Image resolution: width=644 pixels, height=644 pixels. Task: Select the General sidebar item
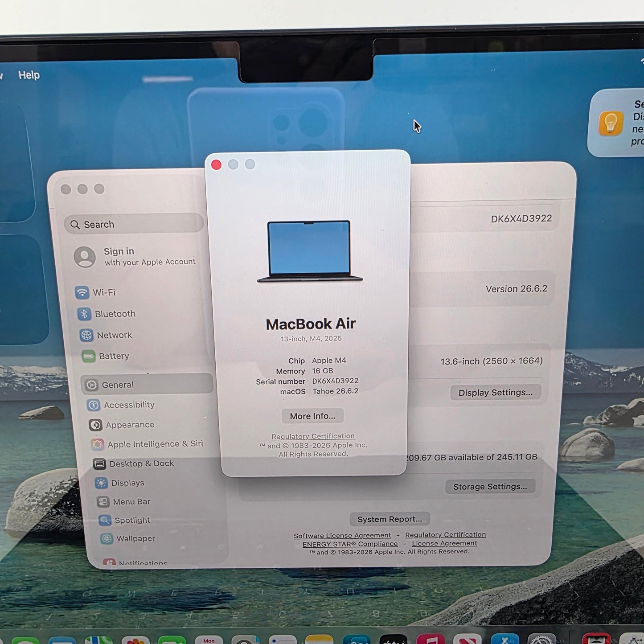coord(147,384)
